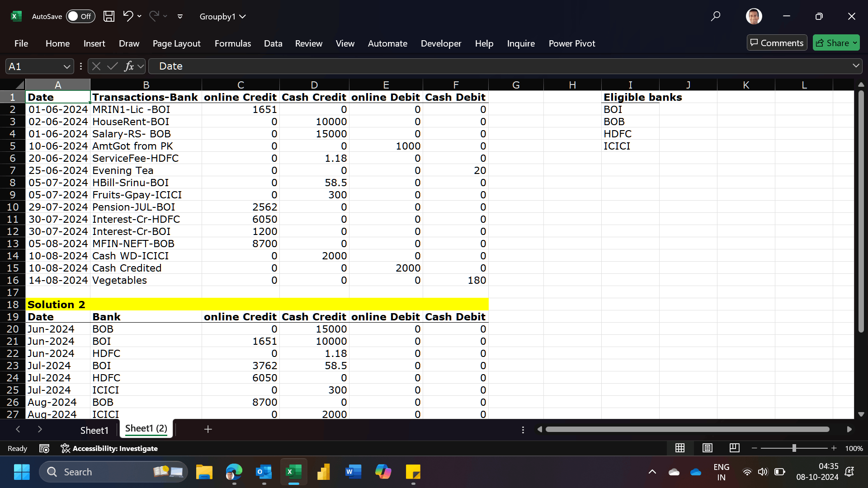Click the Select All corner triangle
Image resolution: width=868 pixels, height=488 pixels.
tap(19, 85)
